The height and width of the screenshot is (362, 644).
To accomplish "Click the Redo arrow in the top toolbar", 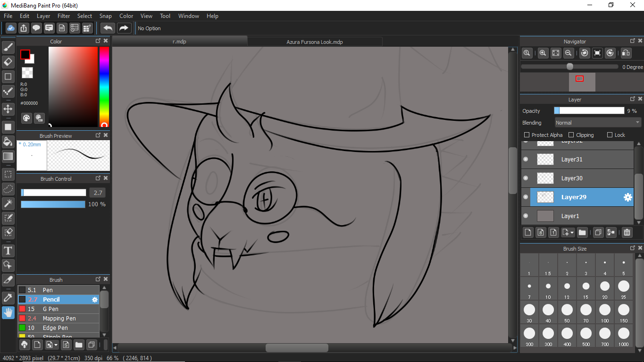I will click(124, 28).
